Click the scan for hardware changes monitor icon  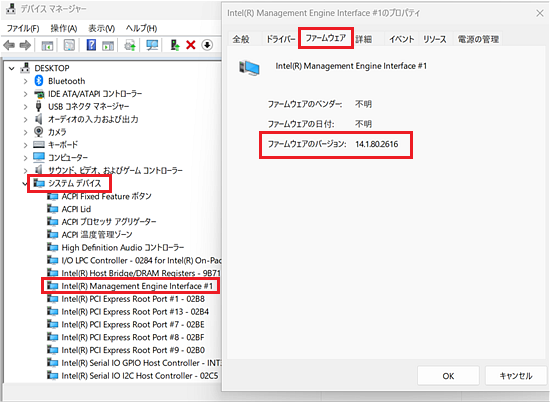(152, 45)
